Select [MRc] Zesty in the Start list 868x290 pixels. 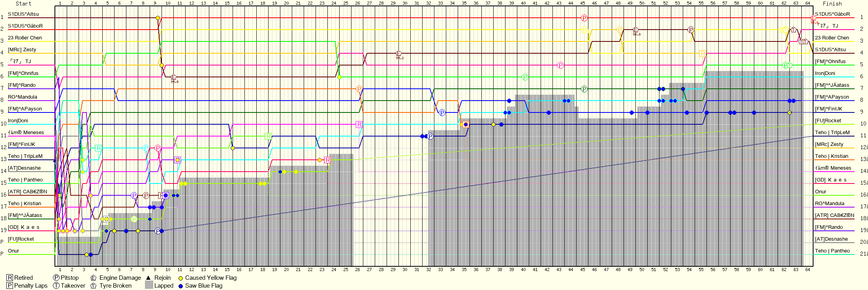pyautogui.click(x=22, y=50)
